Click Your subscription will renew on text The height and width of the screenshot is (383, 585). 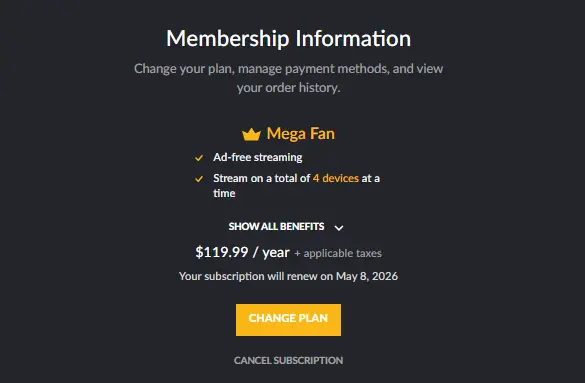pos(256,276)
